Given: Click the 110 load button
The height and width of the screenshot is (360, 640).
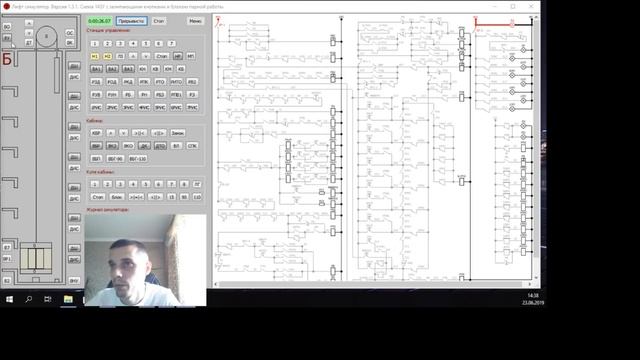Looking at the screenshot, I should pos(197,197).
